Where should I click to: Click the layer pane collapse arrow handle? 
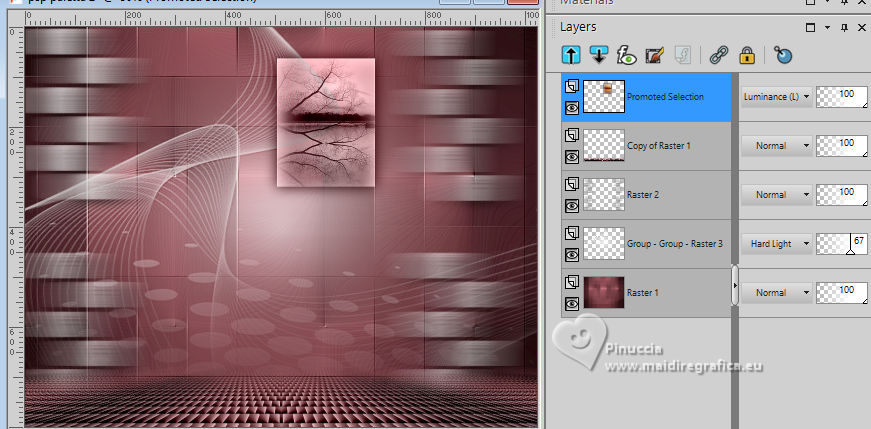pos(735,285)
